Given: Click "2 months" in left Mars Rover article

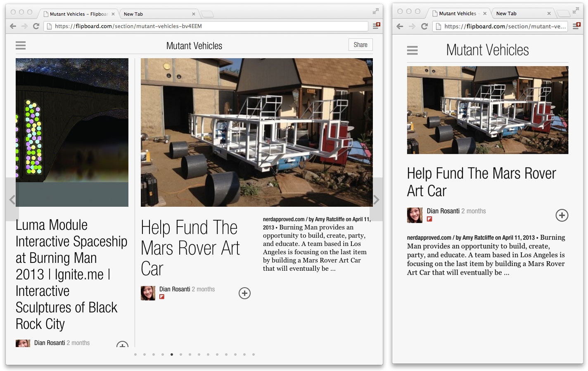Looking at the screenshot, I should 203,289.
